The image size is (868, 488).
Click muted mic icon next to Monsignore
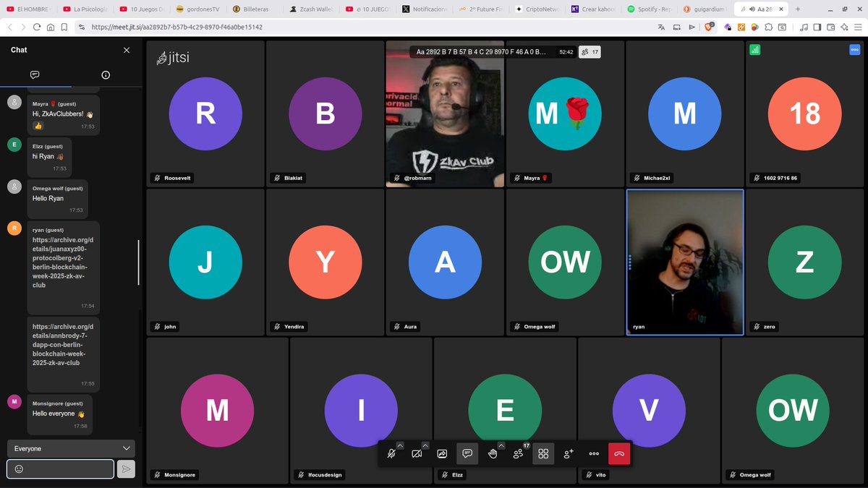coord(156,475)
